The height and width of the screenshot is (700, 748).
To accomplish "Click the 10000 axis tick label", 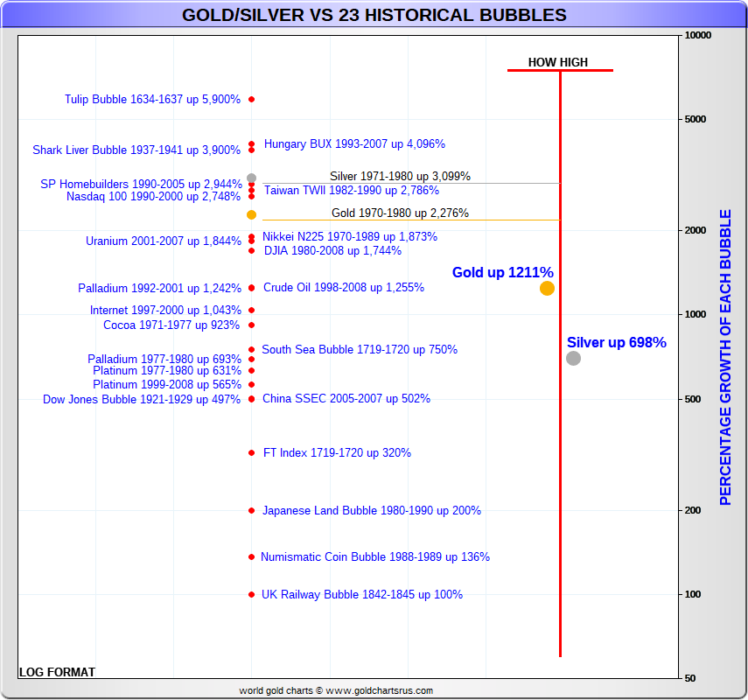I will pyautogui.click(x=697, y=35).
